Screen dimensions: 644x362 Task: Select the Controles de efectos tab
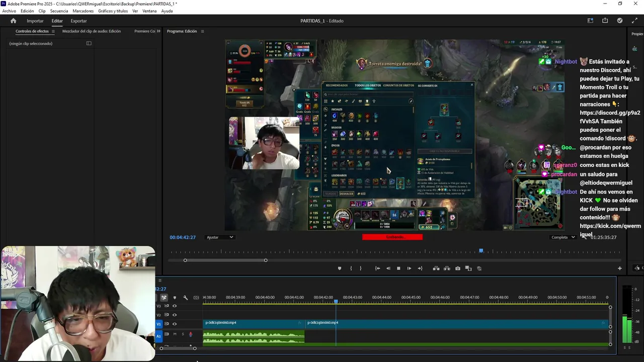pyautogui.click(x=32, y=31)
